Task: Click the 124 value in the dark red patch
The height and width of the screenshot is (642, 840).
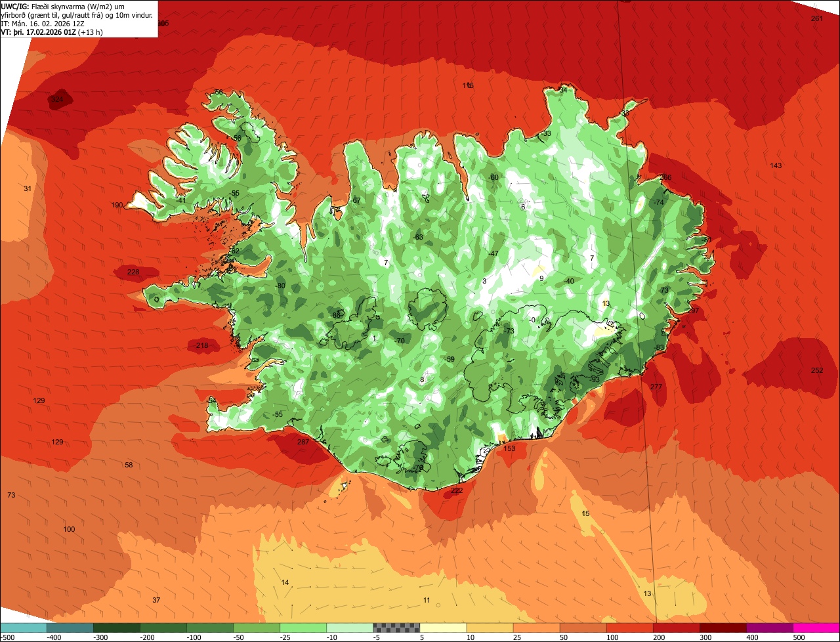Action: point(58,100)
